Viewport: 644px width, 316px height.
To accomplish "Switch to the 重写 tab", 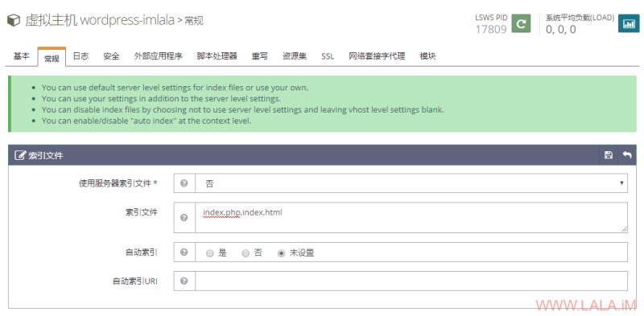I will tap(259, 56).
